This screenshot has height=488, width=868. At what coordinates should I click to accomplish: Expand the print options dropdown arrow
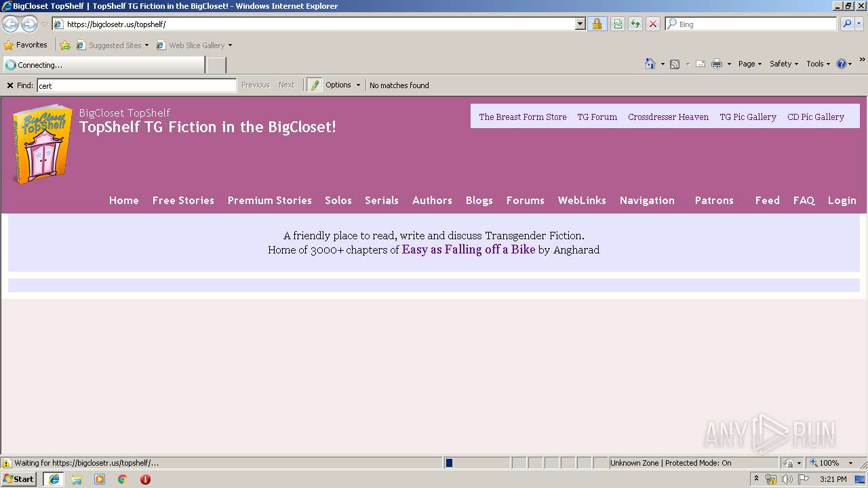[x=729, y=64]
